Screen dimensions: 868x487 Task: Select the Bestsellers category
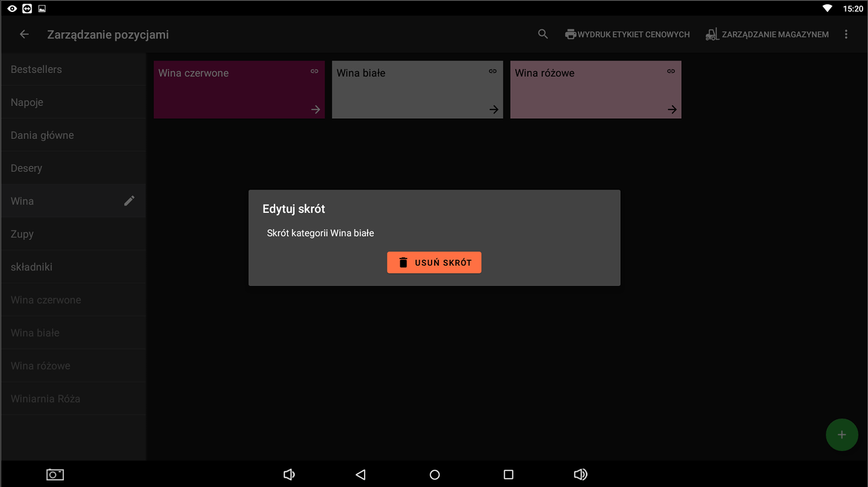(36, 69)
